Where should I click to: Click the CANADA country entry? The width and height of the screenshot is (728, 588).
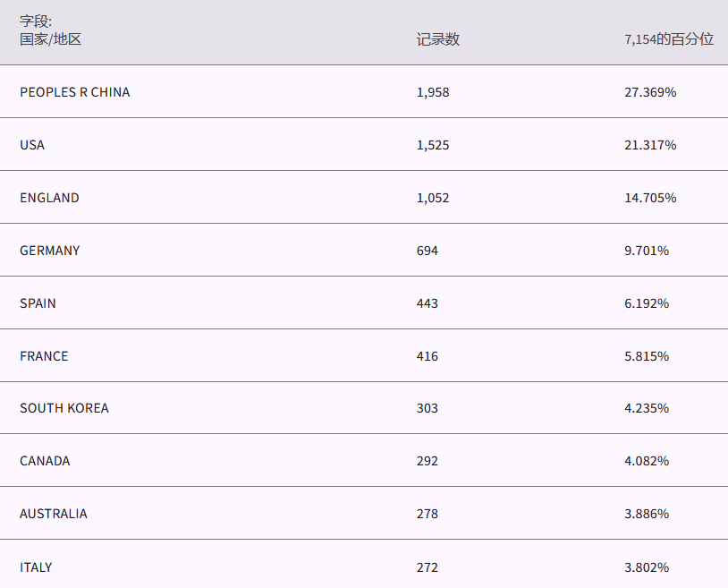coord(45,461)
